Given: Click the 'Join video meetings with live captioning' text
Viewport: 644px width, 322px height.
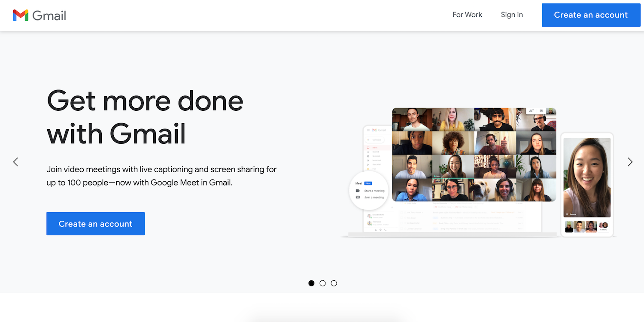Looking at the screenshot, I should click(161, 176).
